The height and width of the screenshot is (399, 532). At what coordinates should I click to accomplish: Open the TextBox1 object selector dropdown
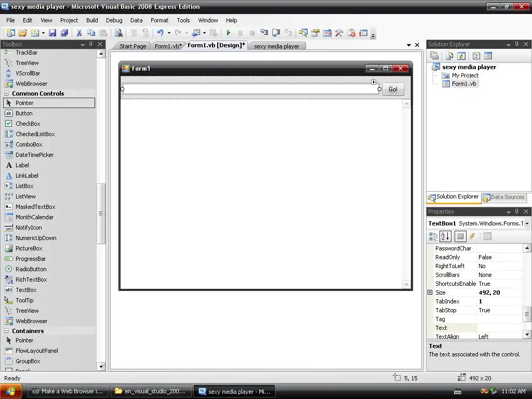point(527,223)
